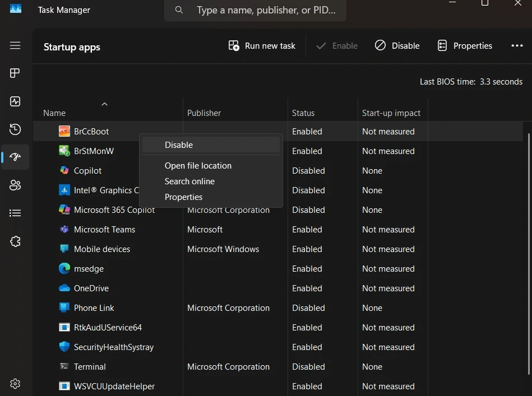
Task: Select the Startup apps sidebar icon
Action: (15, 157)
